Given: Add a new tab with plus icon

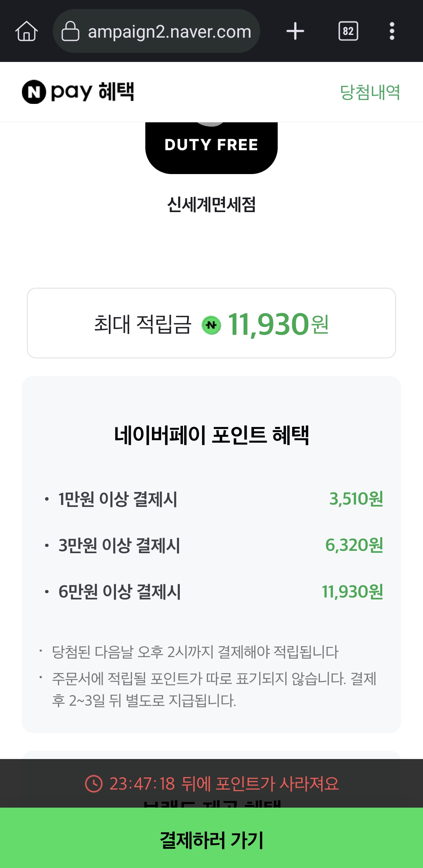Looking at the screenshot, I should click(295, 31).
